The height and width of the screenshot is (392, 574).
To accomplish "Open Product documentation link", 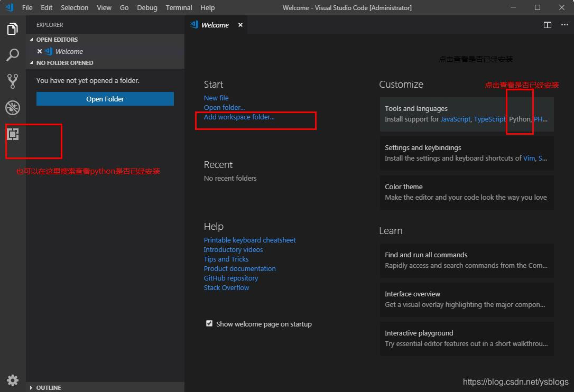I will pyautogui.click(x=240, y=269).
